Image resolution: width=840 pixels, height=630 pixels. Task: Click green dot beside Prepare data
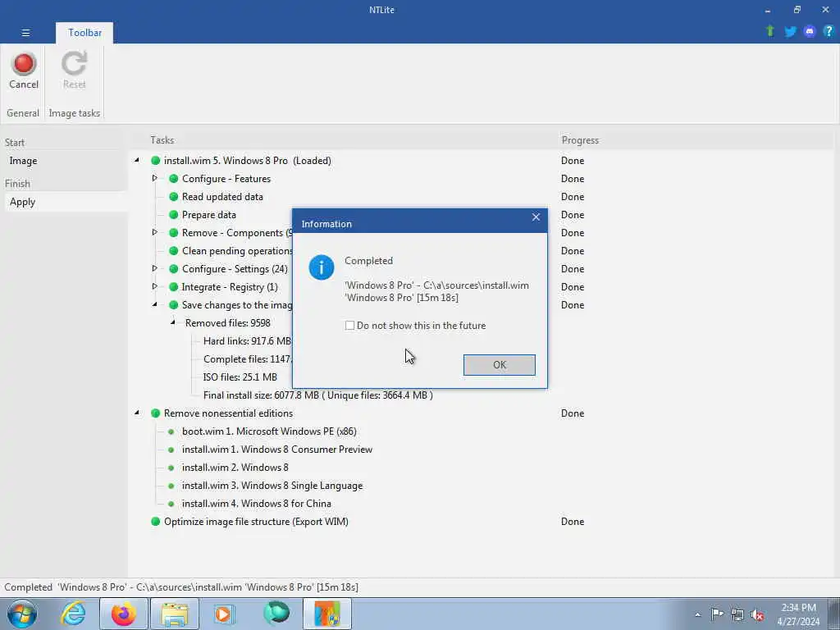(x=173, y=215)
